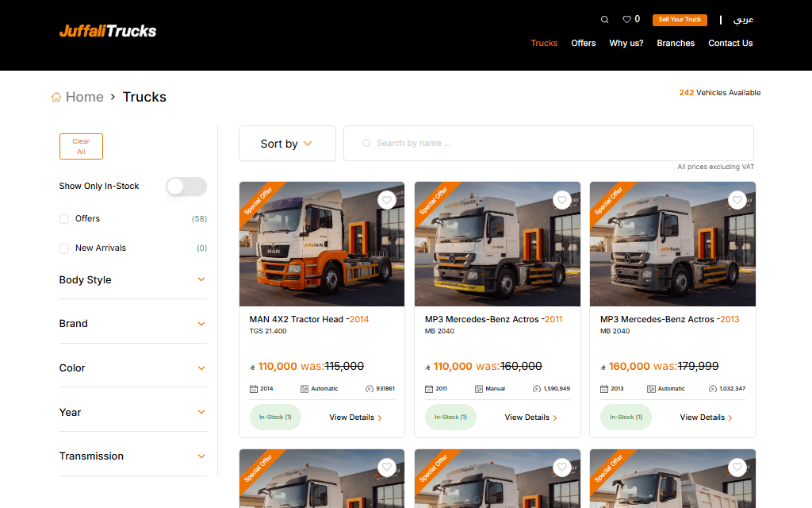Screen dimensions: 812x508
Task: Open the Actros 2013 truck photo
Action: [x=672, y=244]
